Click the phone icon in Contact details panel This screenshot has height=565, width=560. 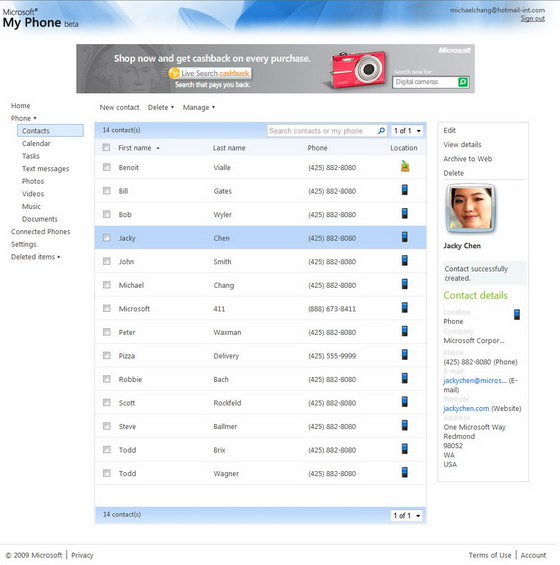click(517, 315)
